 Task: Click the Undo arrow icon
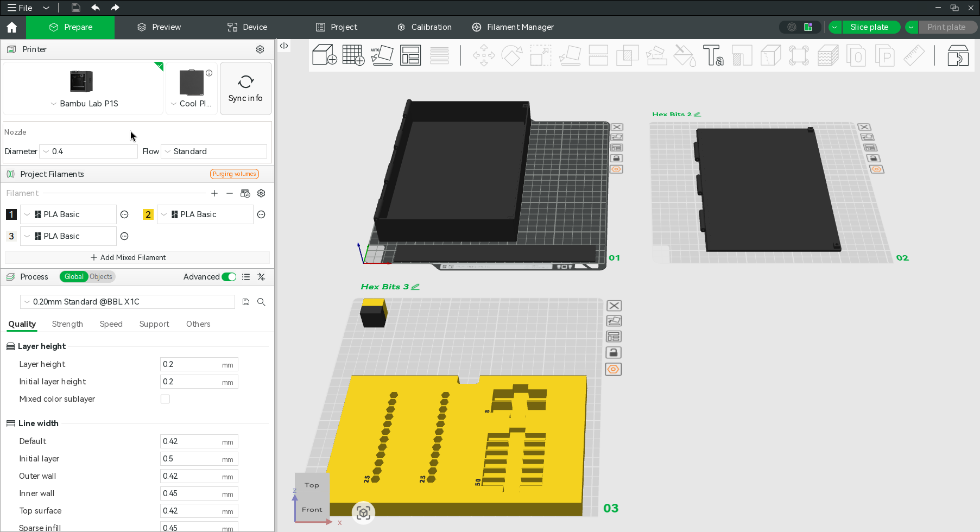[x=96, y=8]
